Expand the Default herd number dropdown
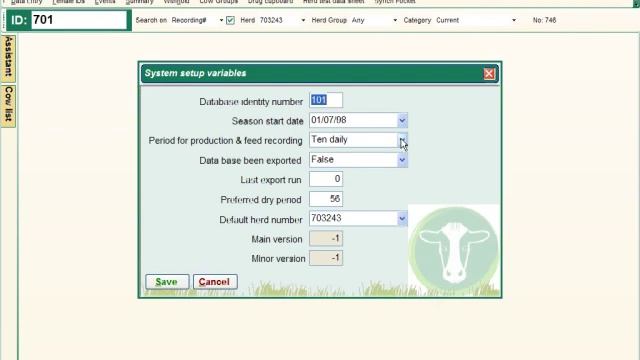 (x=402, y=219)
